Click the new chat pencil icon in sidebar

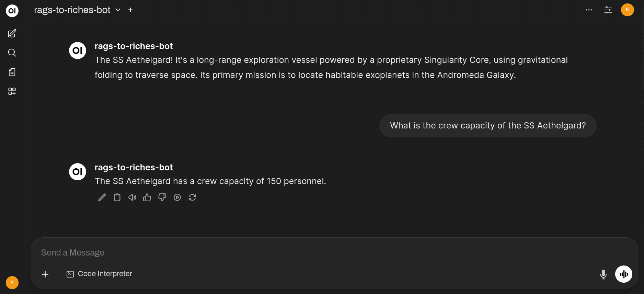pyautogui.click(x=12, y=33)
